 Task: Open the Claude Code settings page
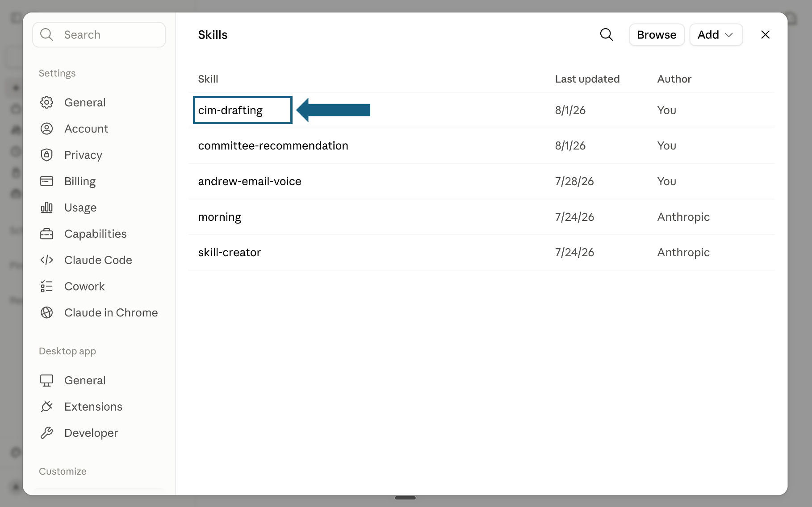99,260
